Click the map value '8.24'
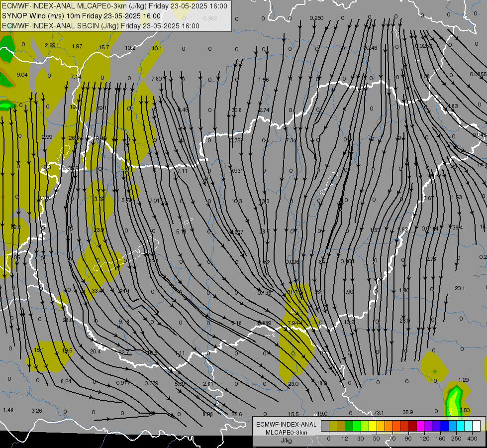This screenshot has height=448, width=487. [66, 381]
